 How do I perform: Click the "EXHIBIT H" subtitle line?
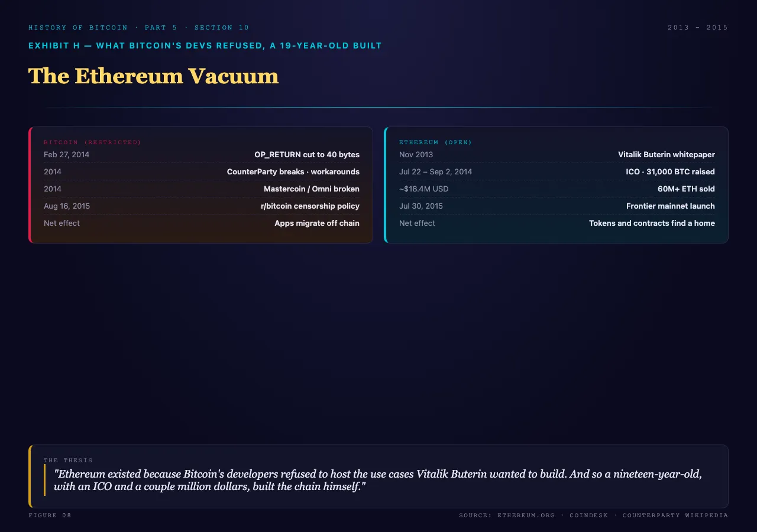tap(205, 46)
